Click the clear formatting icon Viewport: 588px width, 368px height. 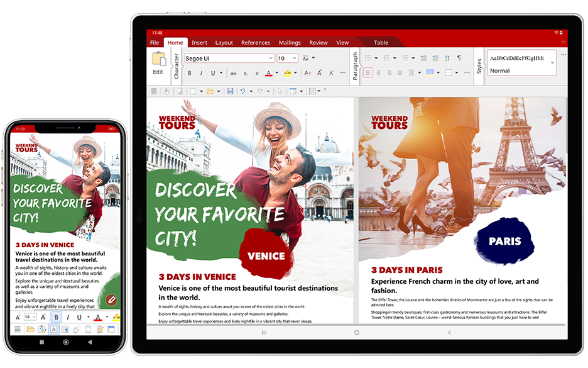(307, 73)
